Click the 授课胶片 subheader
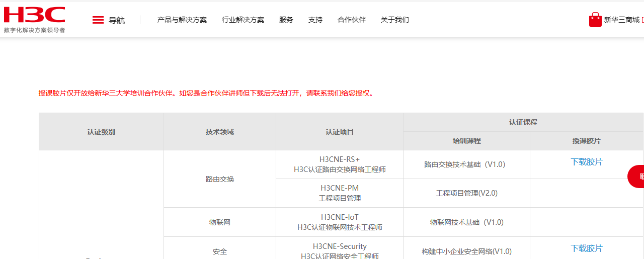 [x=587, y=141]
